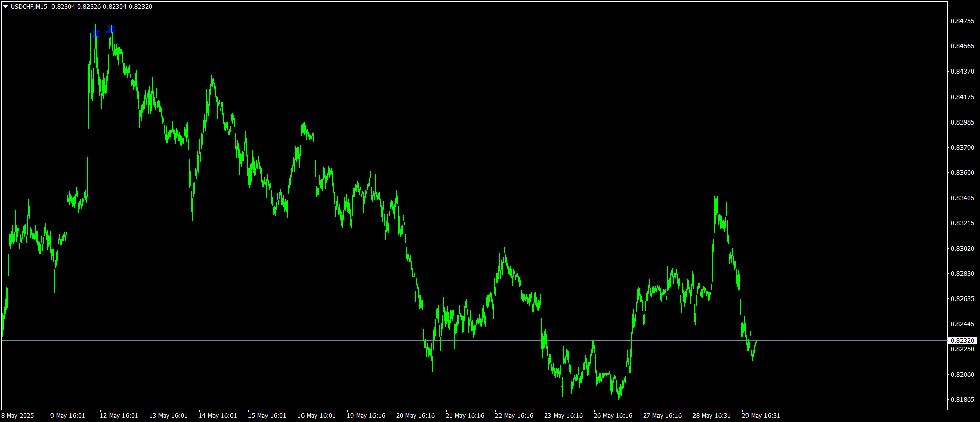
Task: Click the 27 May 16:16 time label
Action: click(x=662, y=416)
